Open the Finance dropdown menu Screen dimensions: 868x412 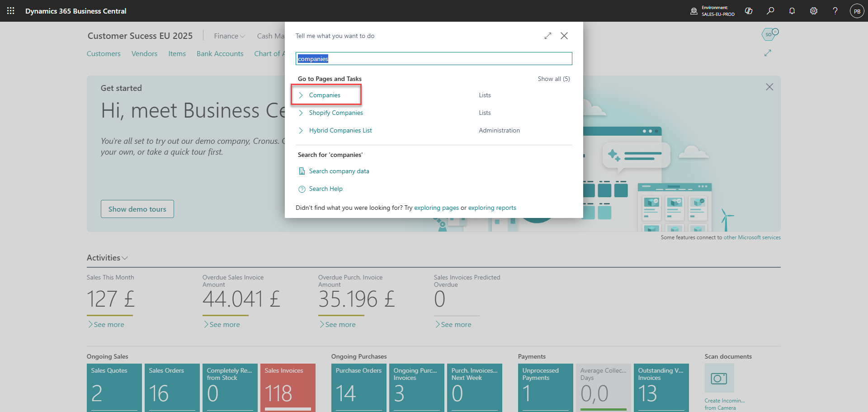point(230,36)
